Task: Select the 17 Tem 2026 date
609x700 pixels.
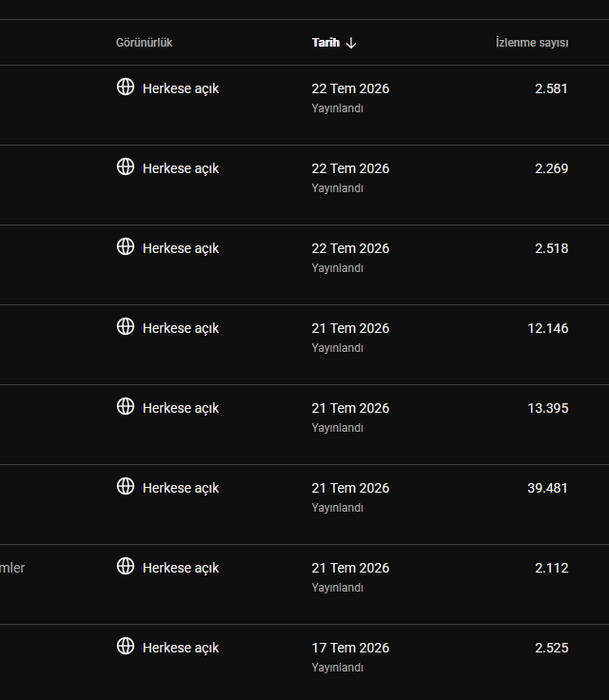Action: (350, 648)
